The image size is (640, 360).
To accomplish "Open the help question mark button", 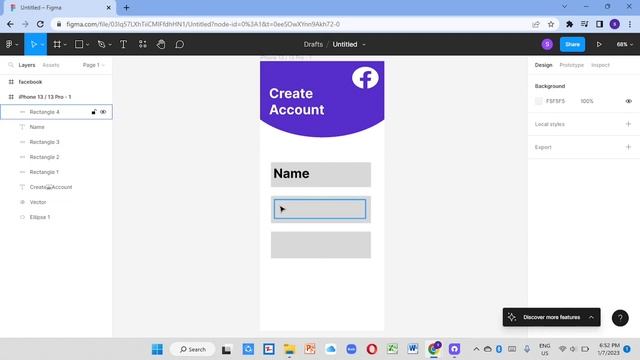I will point(620,318).
